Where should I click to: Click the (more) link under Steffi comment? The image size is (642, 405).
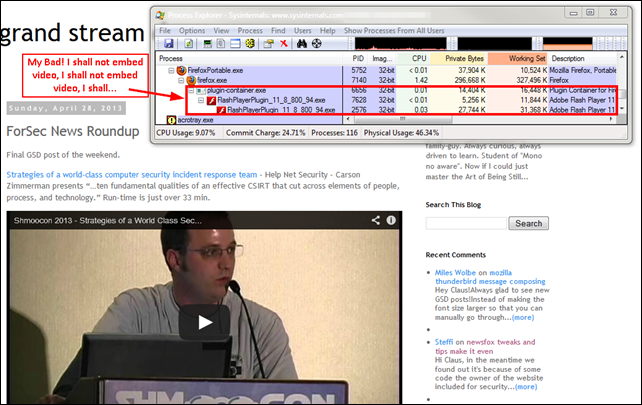(526, 387)
